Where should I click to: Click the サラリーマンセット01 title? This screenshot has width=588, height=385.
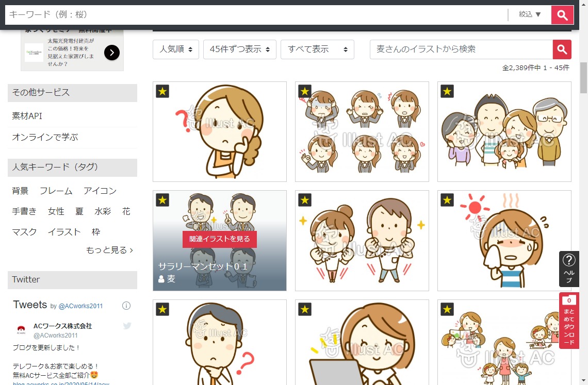point(203,266)
